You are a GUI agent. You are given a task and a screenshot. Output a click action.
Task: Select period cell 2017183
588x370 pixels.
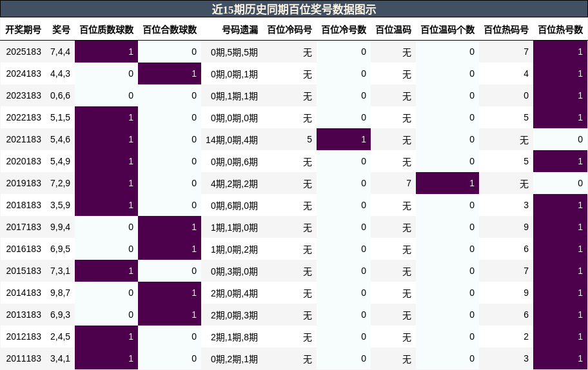[x=24, y=227]
